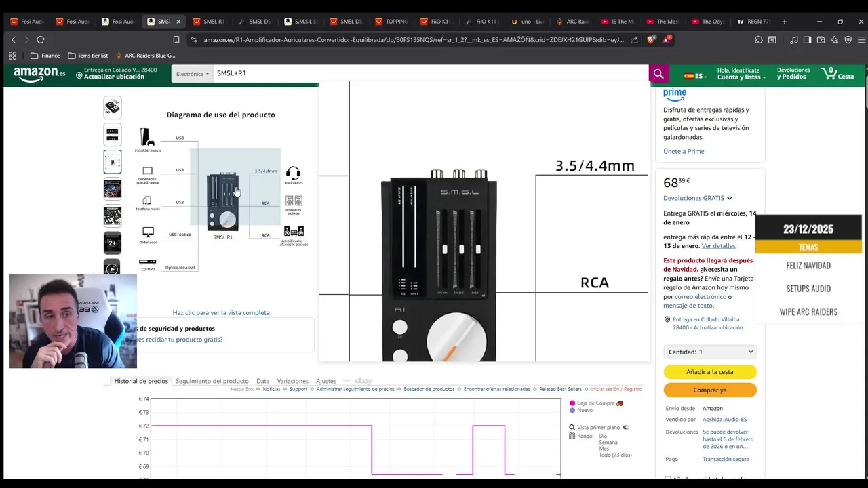Select the usage-diagram product thumbnail
868x488 pixels.
113,161
